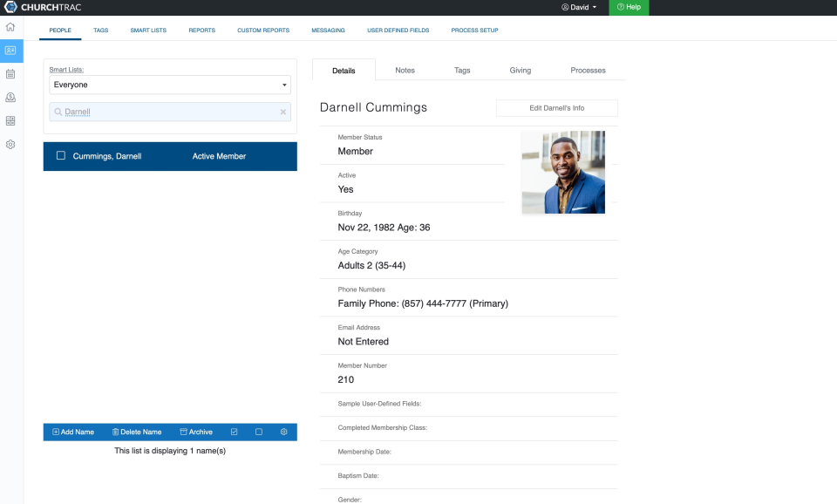This screenshot has height=504, width=837.
Task: Switch to the Giving tab
Action: 521,70
